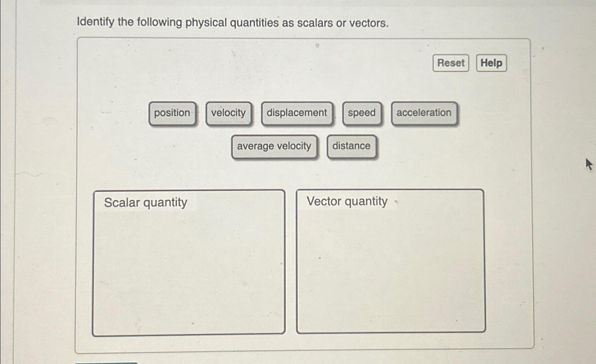Click the Scalar quantity label
The height and width of the screenshot is (364, 596).
[146, 202]
